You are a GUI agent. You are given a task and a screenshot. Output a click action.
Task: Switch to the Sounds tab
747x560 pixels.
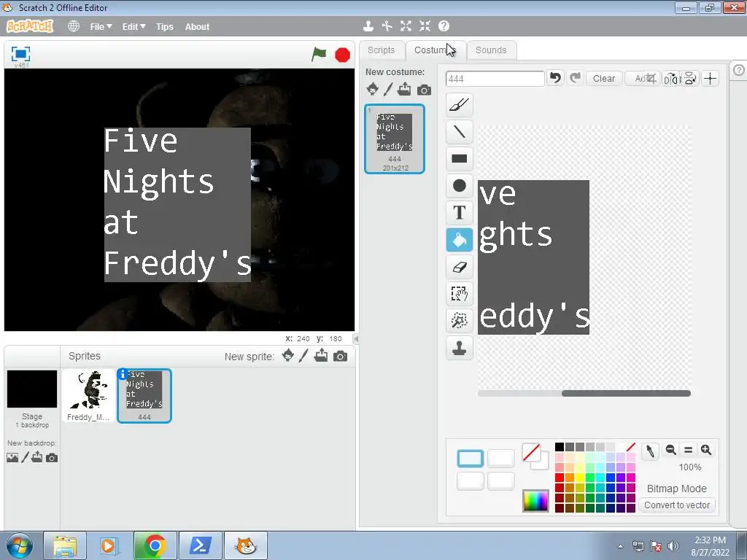click(491, 50)
